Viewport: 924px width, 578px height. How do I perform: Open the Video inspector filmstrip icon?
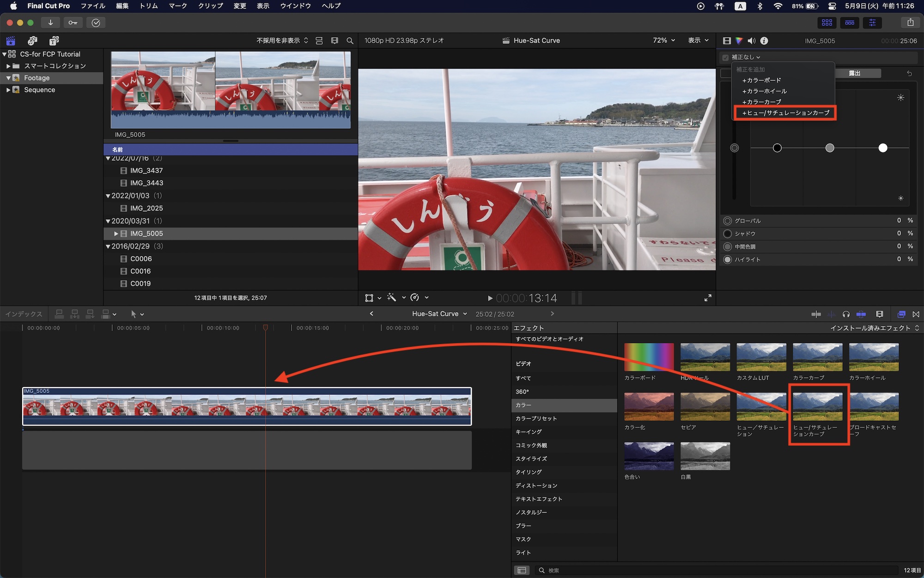pos(727,41)
